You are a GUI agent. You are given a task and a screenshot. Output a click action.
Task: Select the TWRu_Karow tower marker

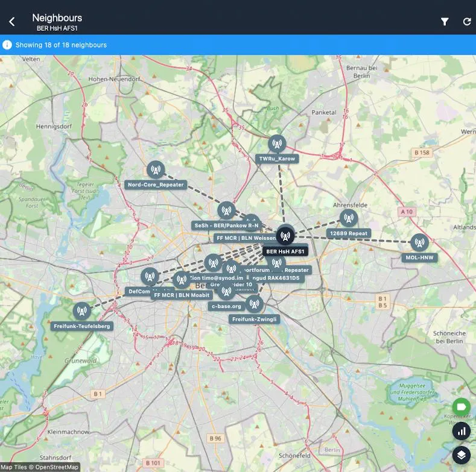277,144
